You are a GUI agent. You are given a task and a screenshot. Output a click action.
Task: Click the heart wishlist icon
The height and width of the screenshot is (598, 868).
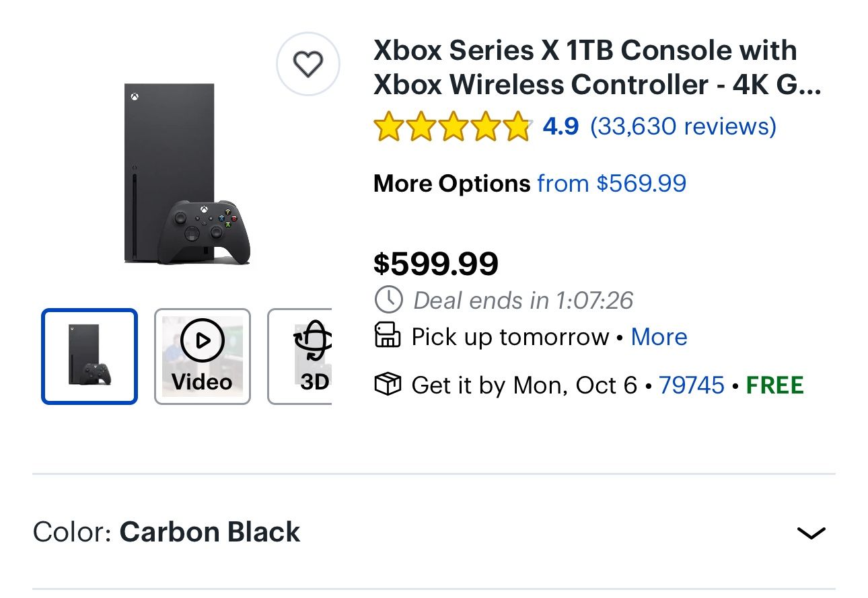308,65
